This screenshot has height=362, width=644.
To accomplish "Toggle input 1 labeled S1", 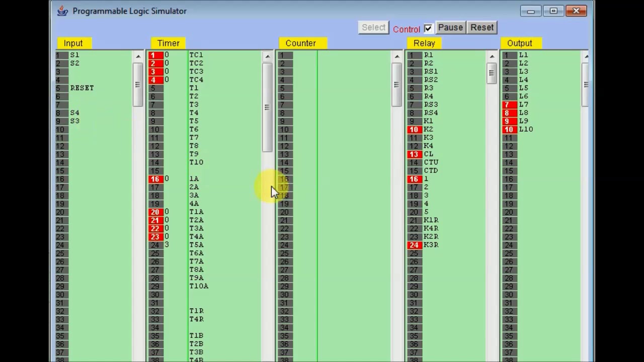I will [61, 55].
